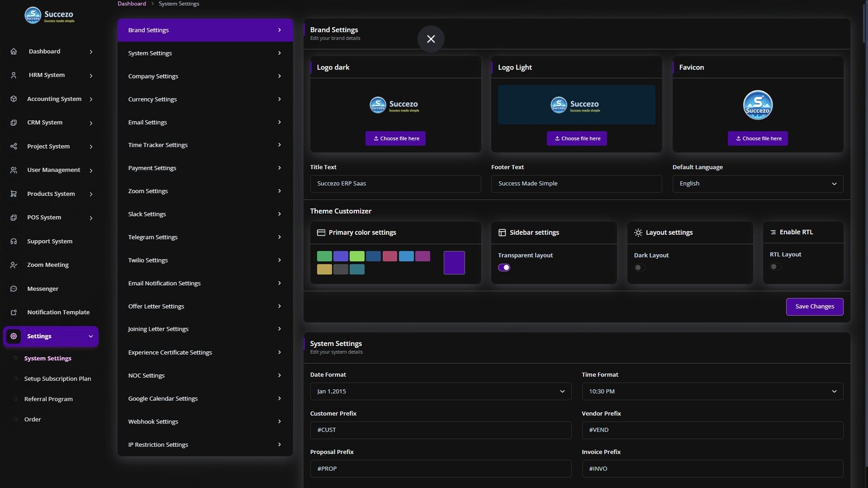The height and width of the screenshot is (488, 868).
Task: Click the Sidebar settings layout icon
Action: click(x=502, y=233)
